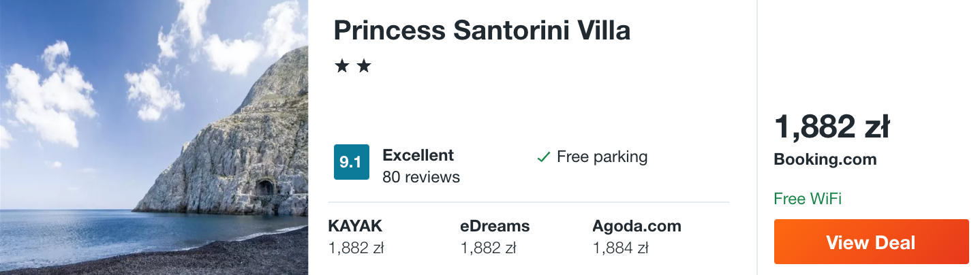Click the large 1,882 zł main price
Image resolution: width=980 pixels, height=275 pixels.
pos(831,127)
